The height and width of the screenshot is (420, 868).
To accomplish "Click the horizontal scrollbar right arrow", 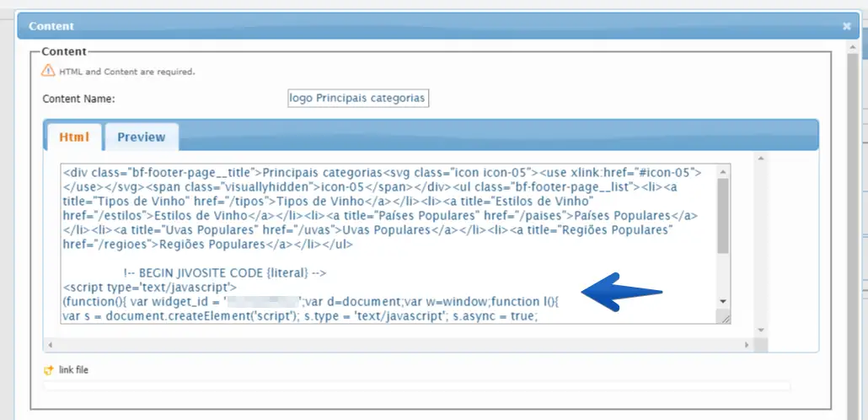I will tap(747, 345).
